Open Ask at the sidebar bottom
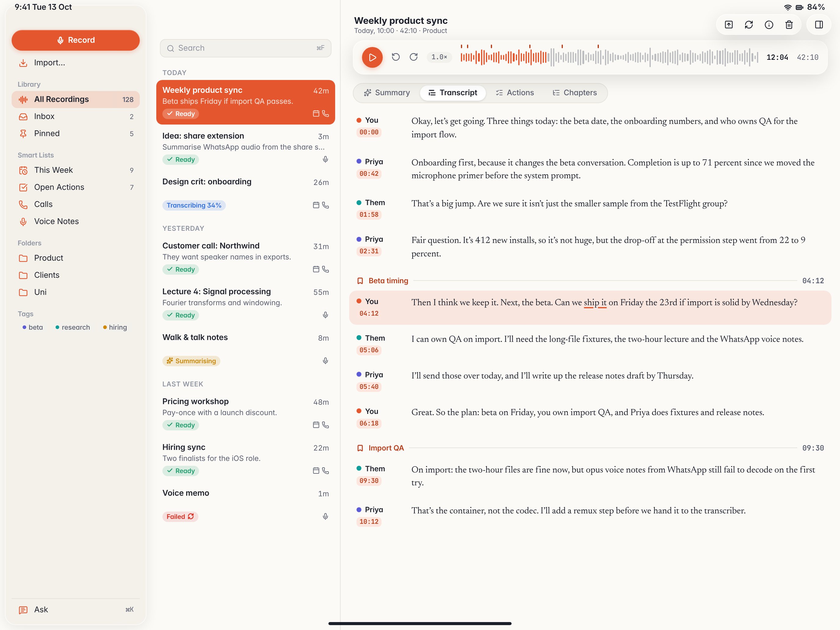Viewport: 840px width, 630px height. click(76, 610)
